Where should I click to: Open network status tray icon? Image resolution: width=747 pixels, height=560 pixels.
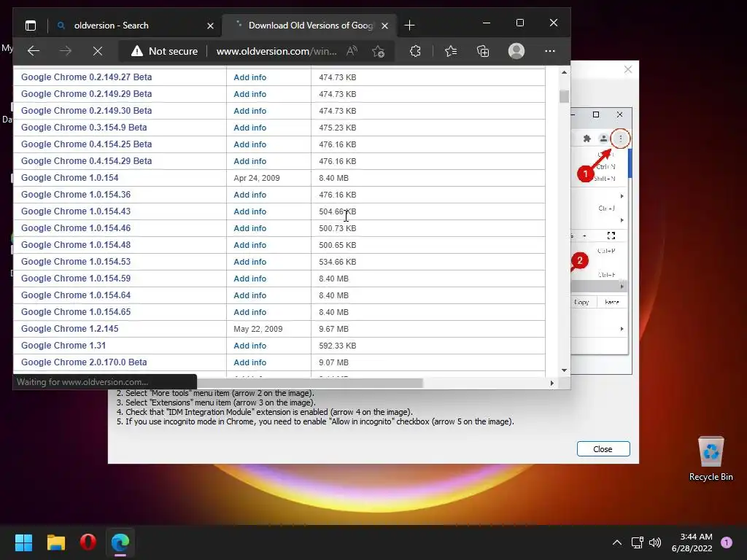pyautogui.click(x=637, y=542)
